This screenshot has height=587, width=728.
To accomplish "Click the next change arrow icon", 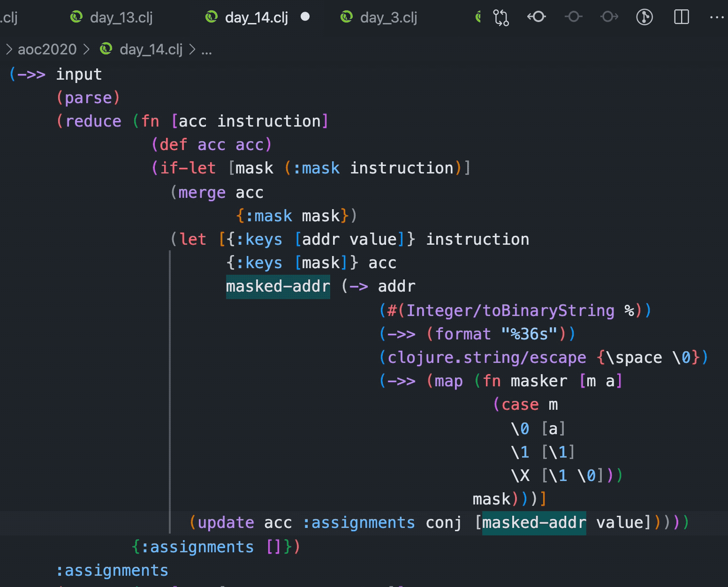I will tap(609, 17).
